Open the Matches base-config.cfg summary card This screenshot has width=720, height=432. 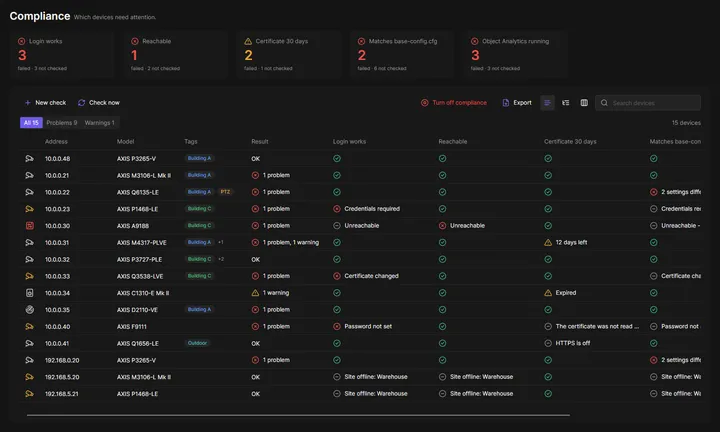pyautogui.click(x=402, y=55)
